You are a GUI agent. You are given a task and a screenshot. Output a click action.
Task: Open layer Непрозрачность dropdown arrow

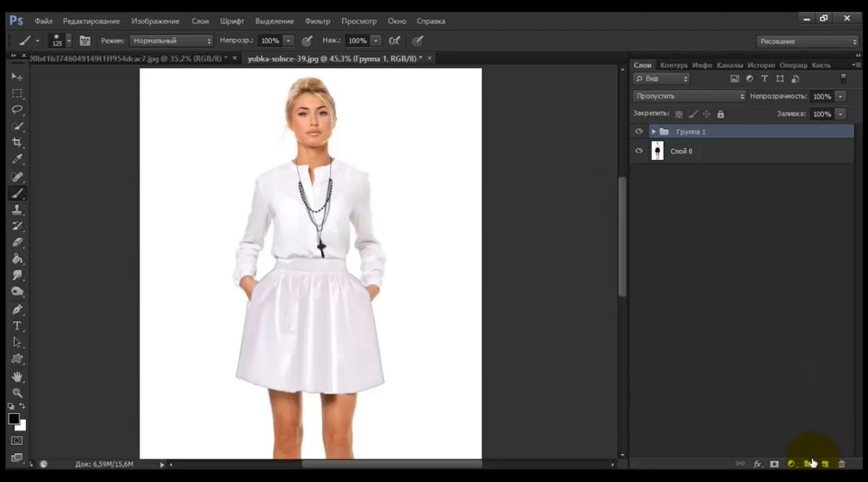coord(841,96)
